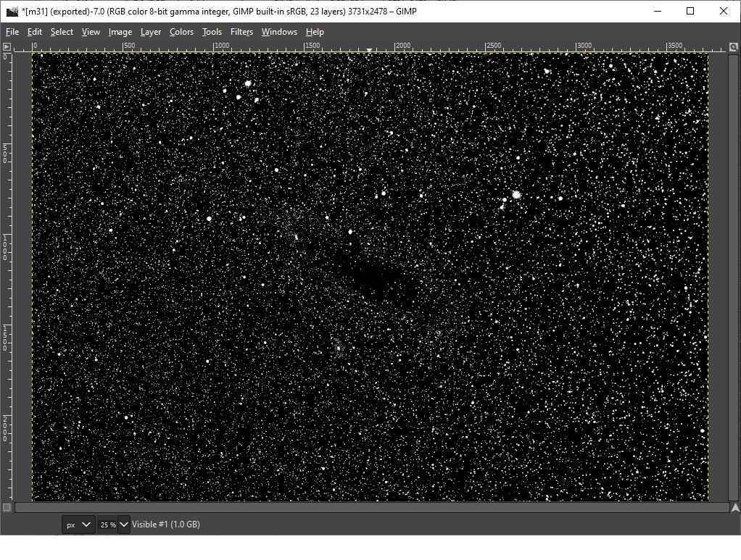Image resolution: width=741 pixels, height=560 pixels.
Task: Toggle Quick Mask at bottom-left corner
Action: click(x=7, y=508)
